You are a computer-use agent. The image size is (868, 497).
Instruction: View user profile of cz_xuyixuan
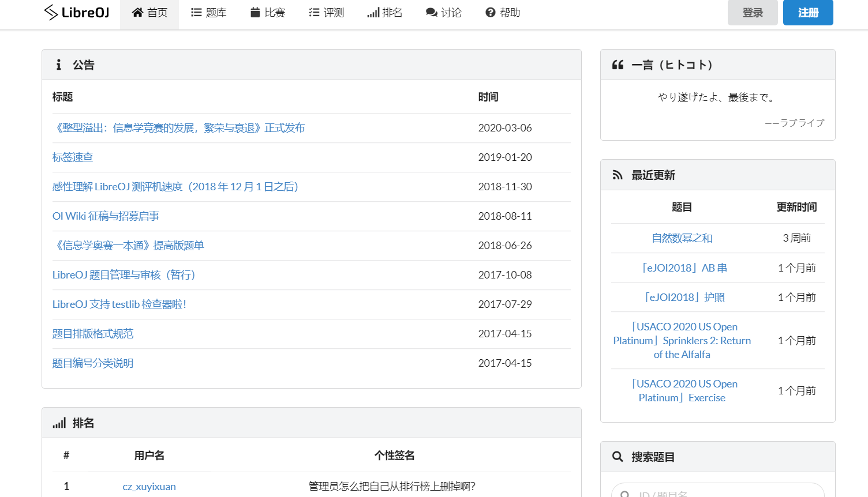coord(149,486)
